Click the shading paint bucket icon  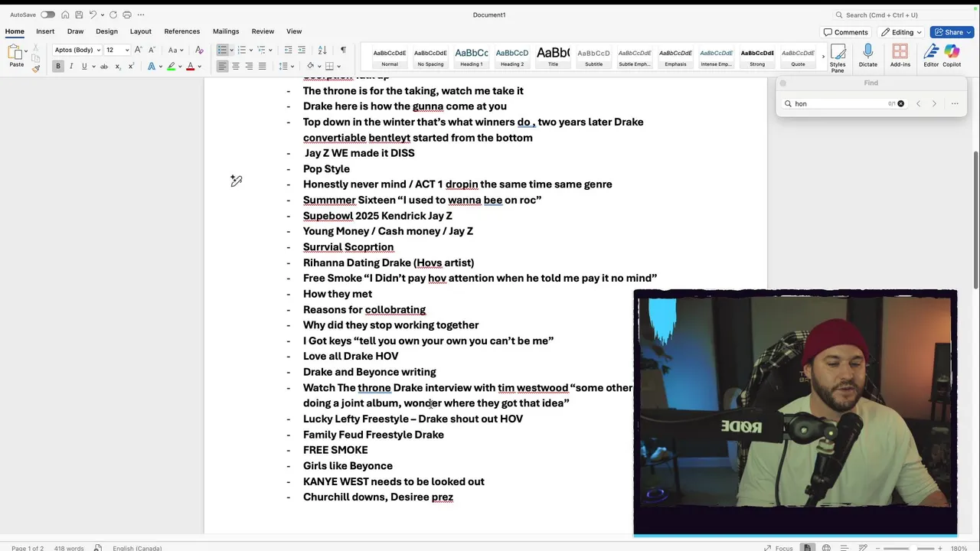tap(310, 67)
